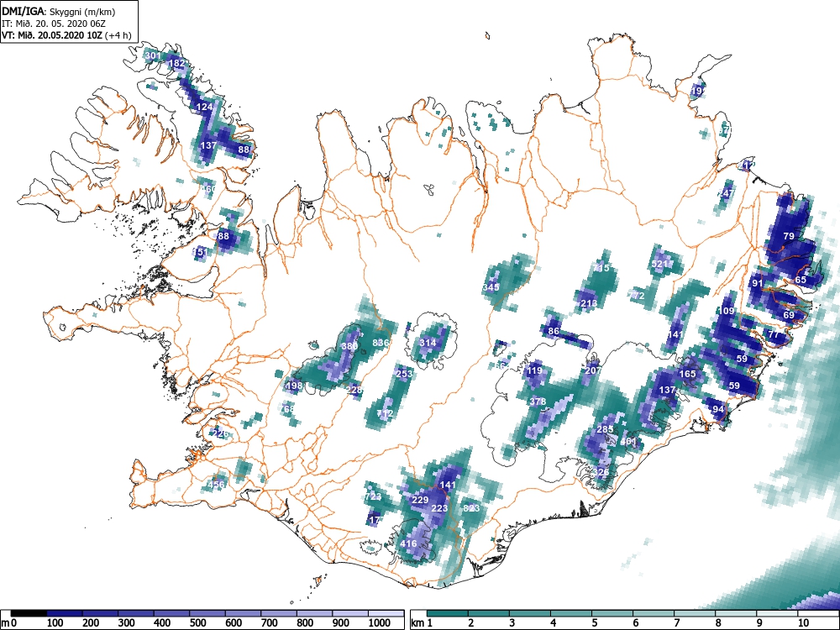Select the dark blue 100–200 m legend swatch

point(65,613)
